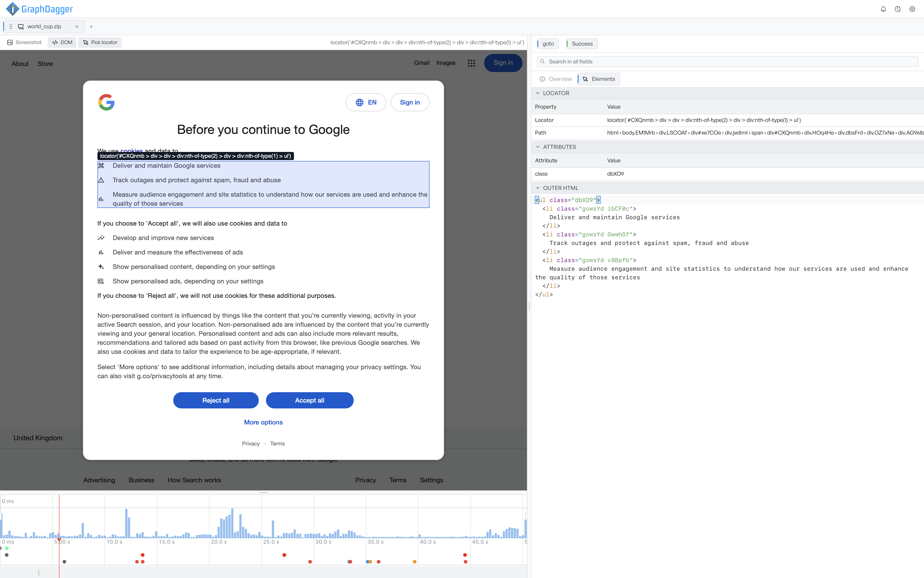This screenshot has width=924, height=578.
Task: Select the class attribute value dbXO9
Action: 615,174
